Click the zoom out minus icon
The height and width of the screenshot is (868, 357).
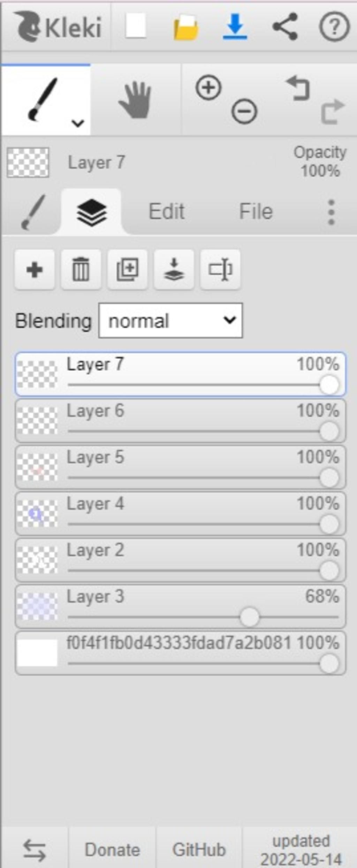coord(244,112)
